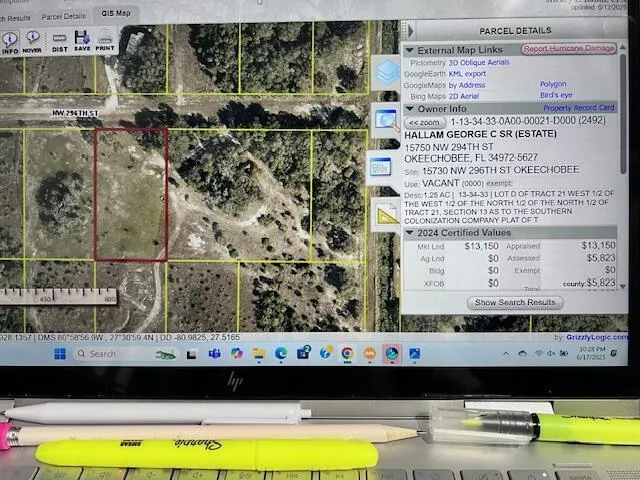
Task: Click the NW 296TH ST road label
Action: click(x=75, y=113)
